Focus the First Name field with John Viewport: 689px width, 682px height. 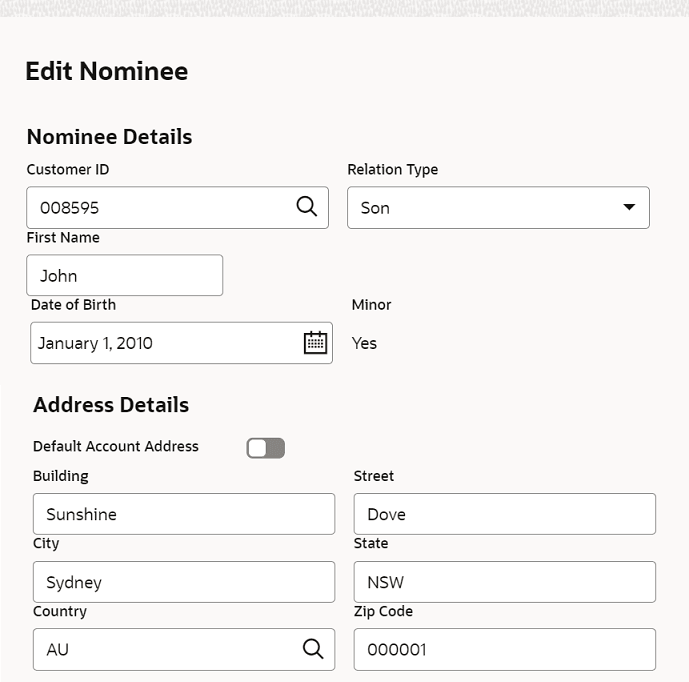124,275
